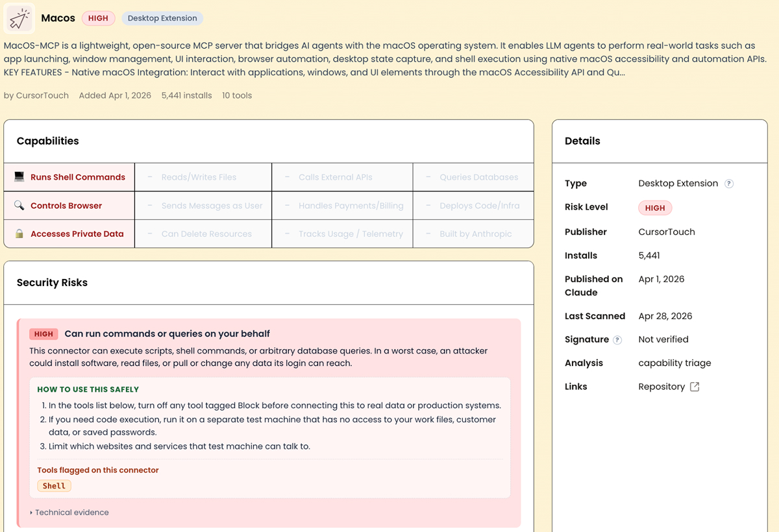779x532 pixels.
Task: Select the Controls Browser capability
Action: pyautogui.click(x=69, y=206)
